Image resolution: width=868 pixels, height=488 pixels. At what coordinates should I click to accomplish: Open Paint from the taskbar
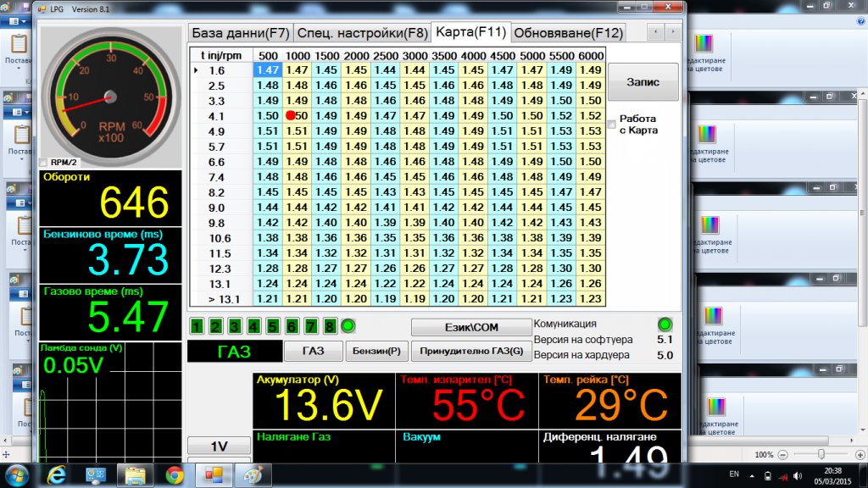253,474
